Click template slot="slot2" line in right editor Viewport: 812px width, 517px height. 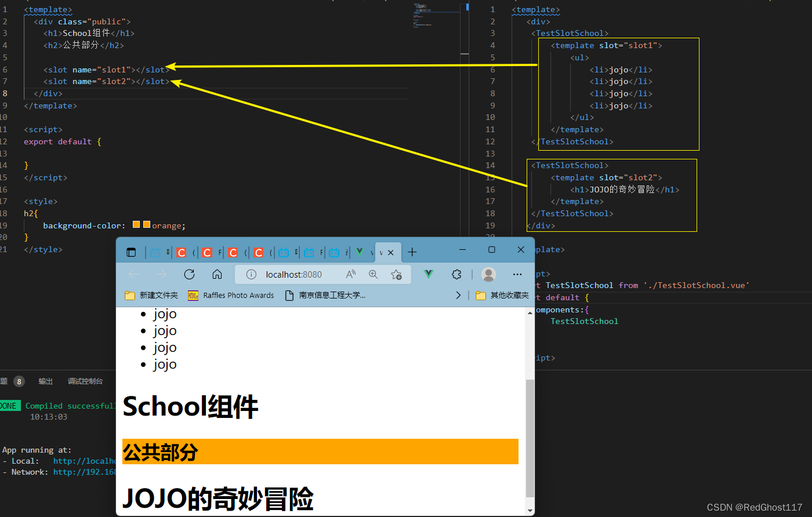click(x=606, y=178)
